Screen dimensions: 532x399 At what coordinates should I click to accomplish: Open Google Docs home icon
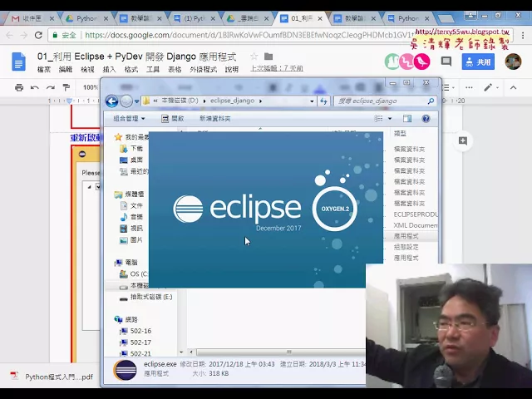[18, 62]
